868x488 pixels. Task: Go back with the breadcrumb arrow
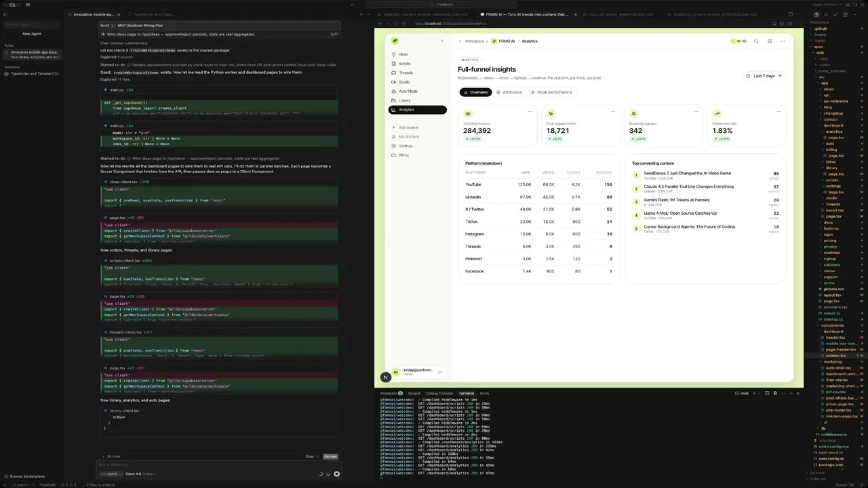coord(460,41)
